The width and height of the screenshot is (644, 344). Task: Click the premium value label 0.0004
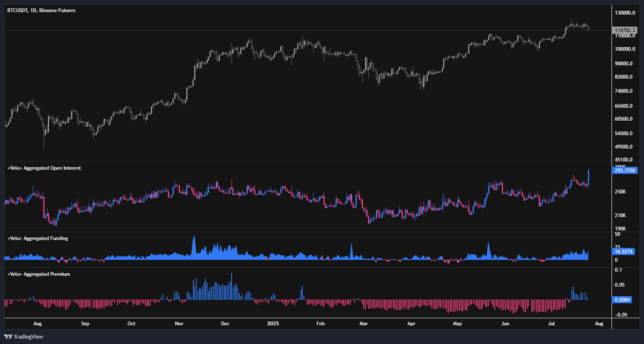623,299
